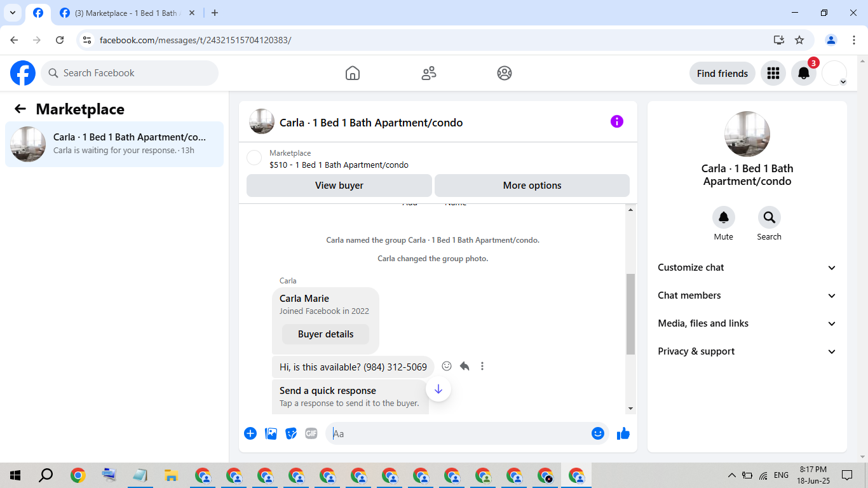Open the Groups icon in top navigation
The height and width of the screenshot is (488, 868).
point(505,73)
